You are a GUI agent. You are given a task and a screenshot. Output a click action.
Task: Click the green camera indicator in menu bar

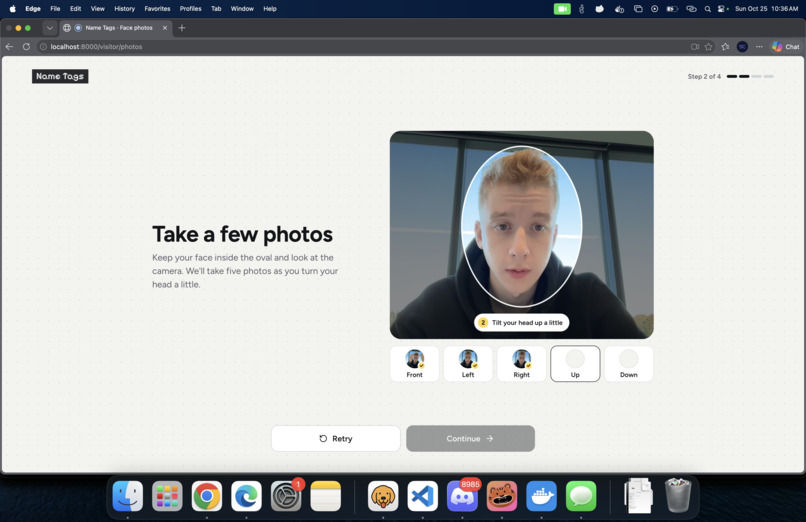point(562,9)
